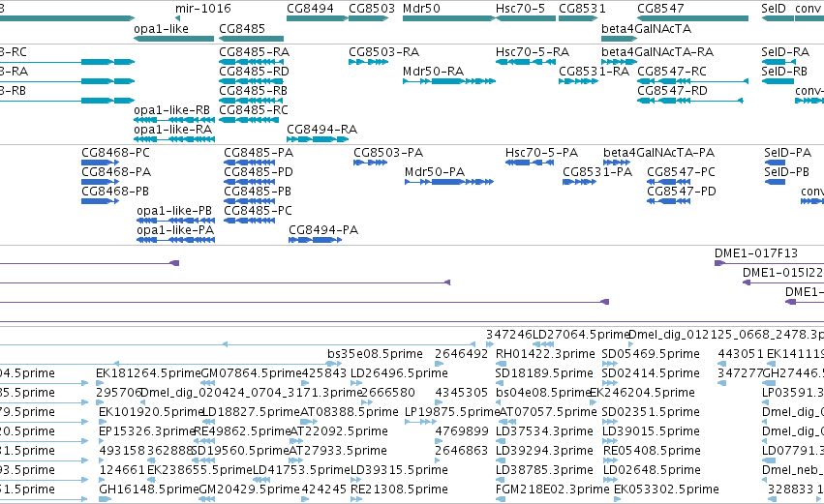This screenshot has width=824, height=504.
Task: Select BAC clone DME1-015I22
Action: pos(783,282)
